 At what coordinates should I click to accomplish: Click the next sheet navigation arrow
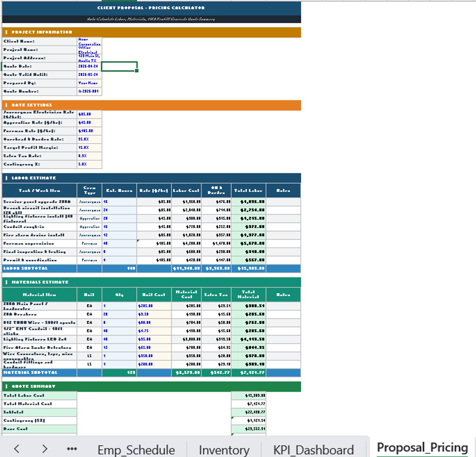pos(45,449)
